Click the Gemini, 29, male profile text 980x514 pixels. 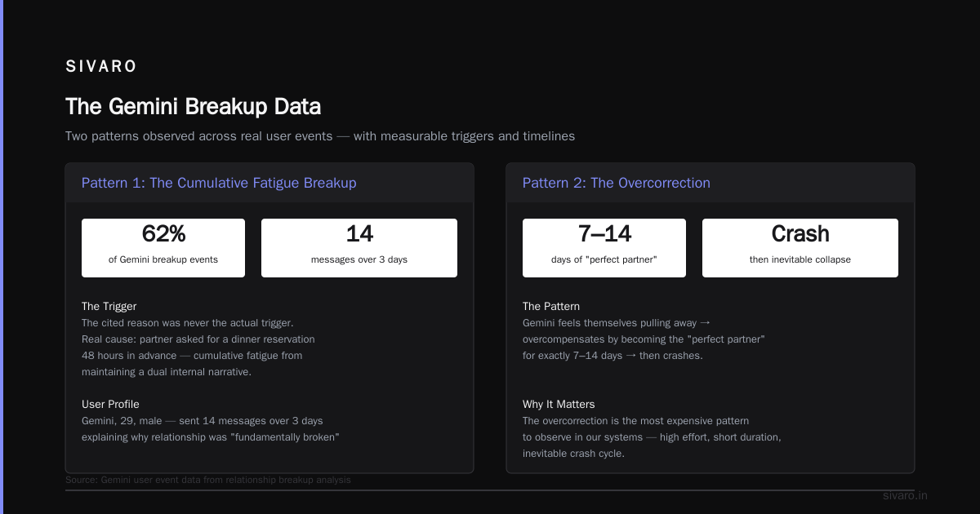coord(210,429)
